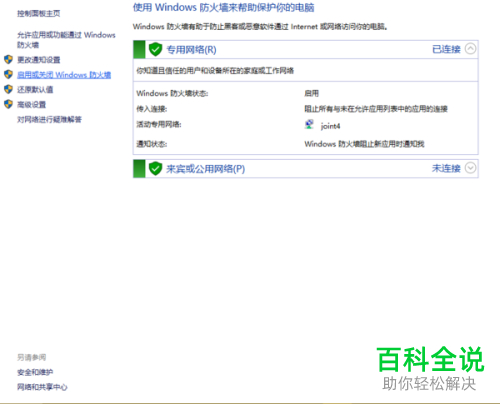The image size is (500, 404).
Task: Click the 启用 firewall state value
Action: tap(311, 93)
